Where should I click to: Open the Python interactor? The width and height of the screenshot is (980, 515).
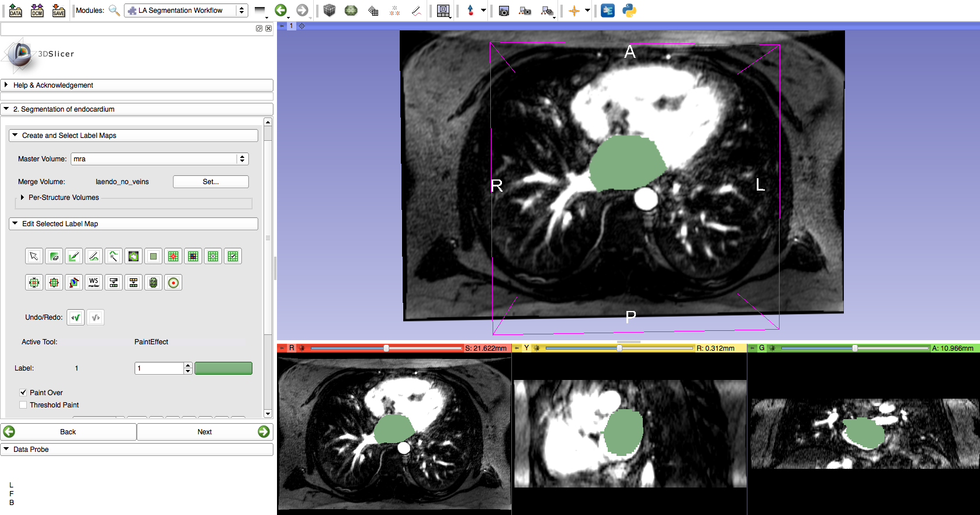coord(629,11)
